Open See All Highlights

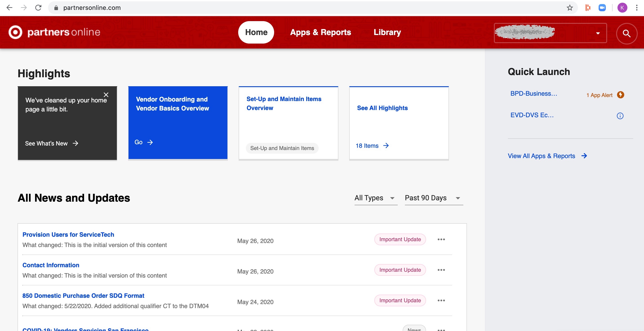(382, 108)
